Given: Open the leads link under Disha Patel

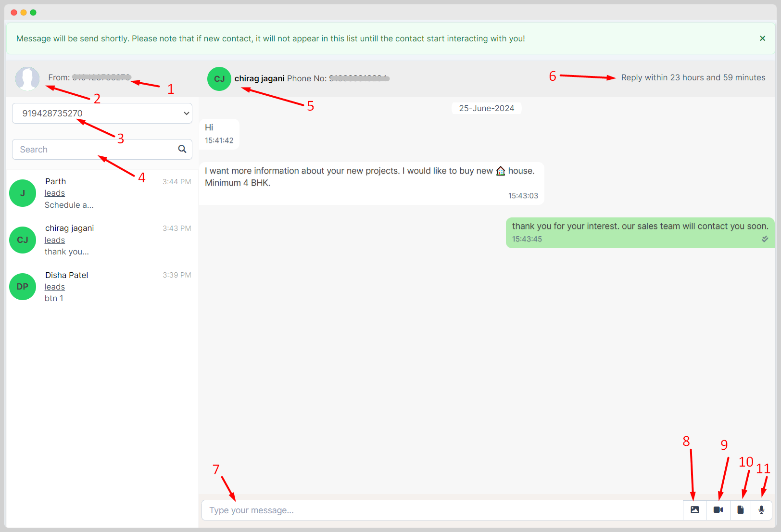Looking at the screenshot, I should click(x=54, y=286).
